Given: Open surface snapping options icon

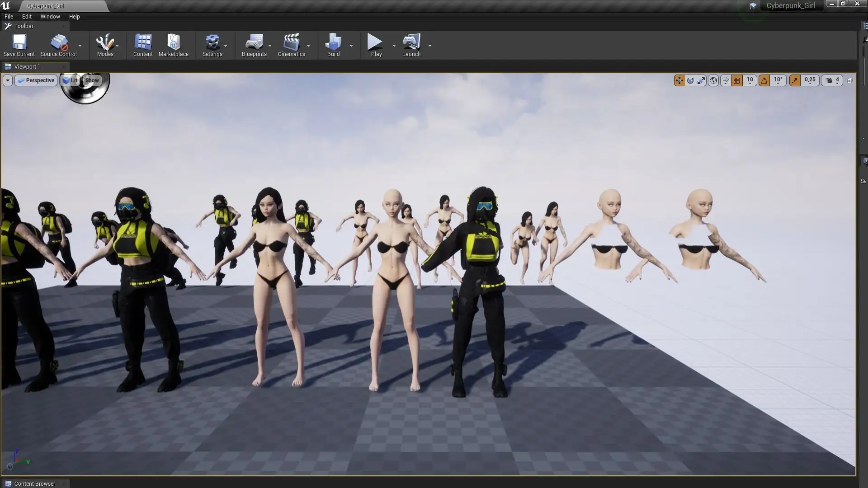Looking at the screenshot, I should coord(726,80).
